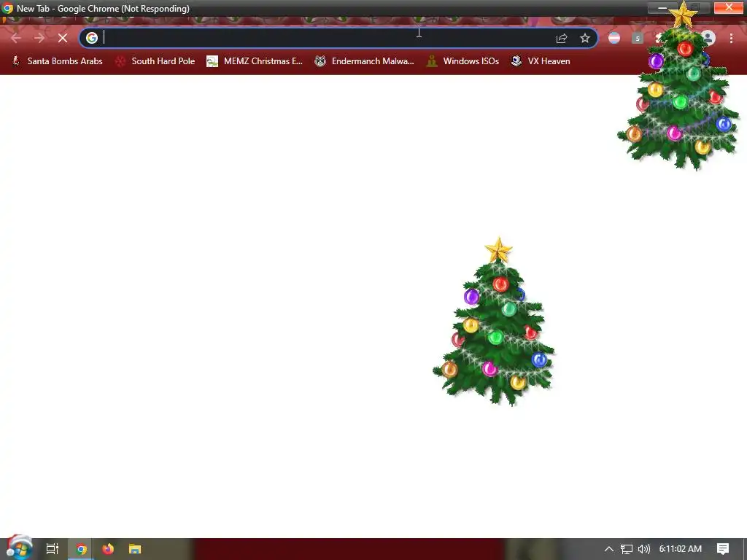This screenshot has width=747, height=560.
Task: Stop loading the page with X button
Action: click(x=63, y=38)
